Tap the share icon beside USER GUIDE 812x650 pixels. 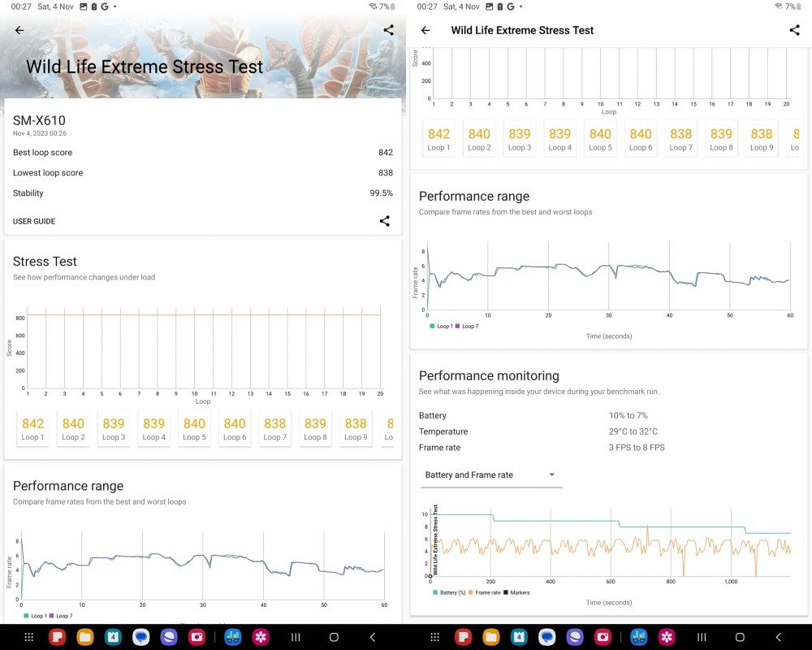(x=384, y=221)
